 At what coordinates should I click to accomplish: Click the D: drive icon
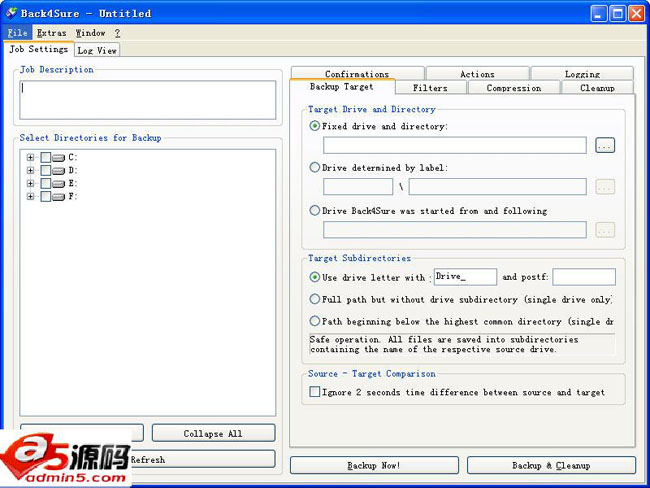tap(58, 170)
